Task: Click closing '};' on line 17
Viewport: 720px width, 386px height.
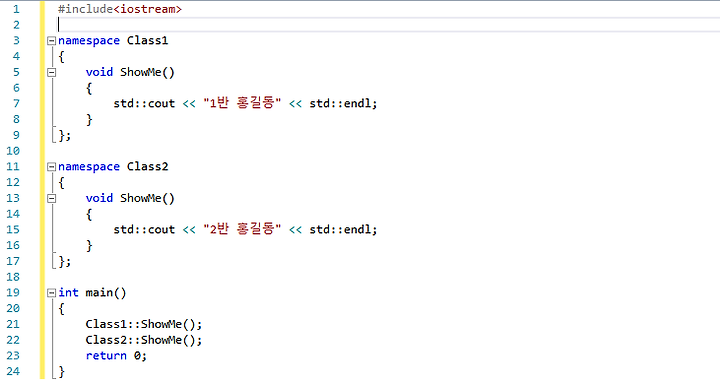Action: (64, 262)
